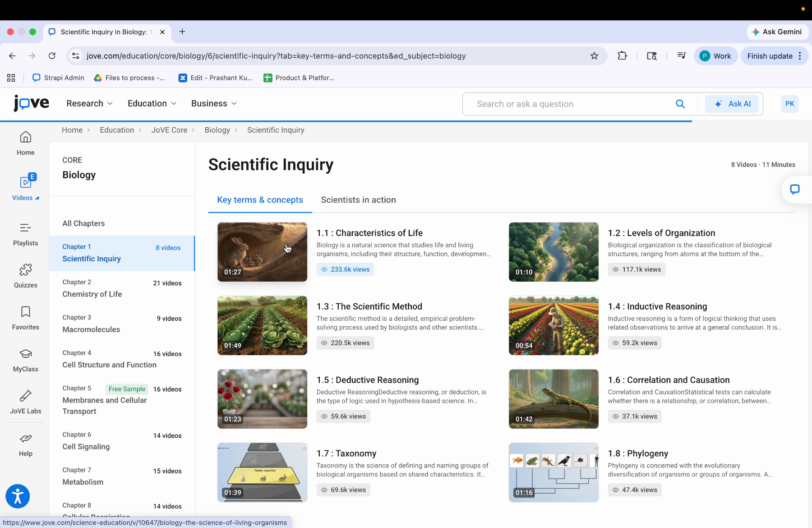Click the search magnifier icon
The width and height of the screenshot is (812, 528).
pyautogui.click(x=680, y=104)
